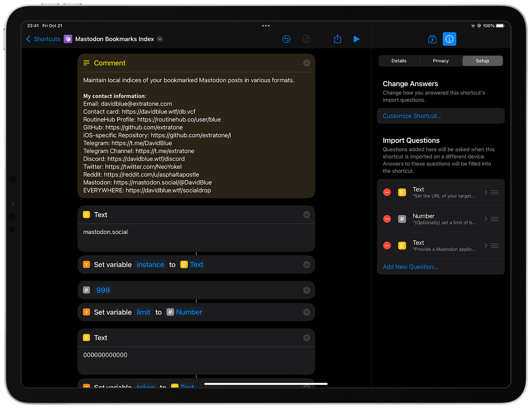Remove the mastodon.social Text action
The height and width of the screenshot is (409, 532).
(307, 215)
